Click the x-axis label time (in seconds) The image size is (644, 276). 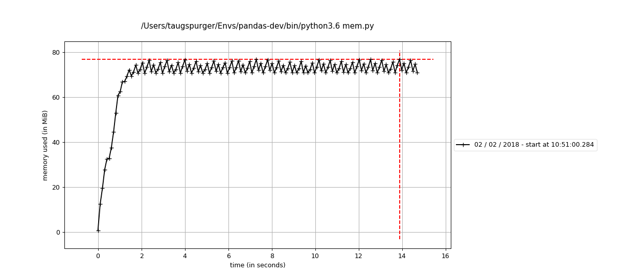258,265
